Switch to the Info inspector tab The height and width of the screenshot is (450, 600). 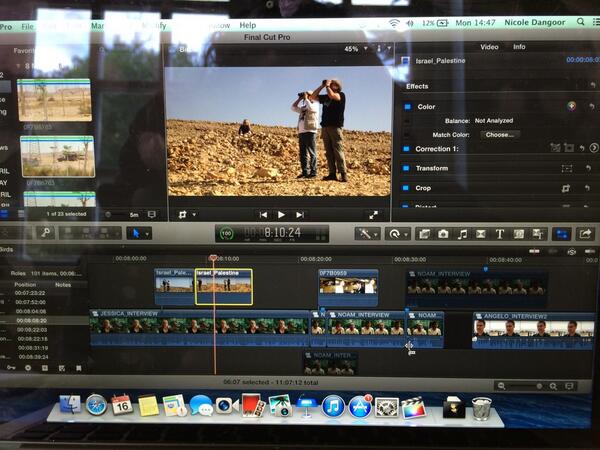(519, 47)
